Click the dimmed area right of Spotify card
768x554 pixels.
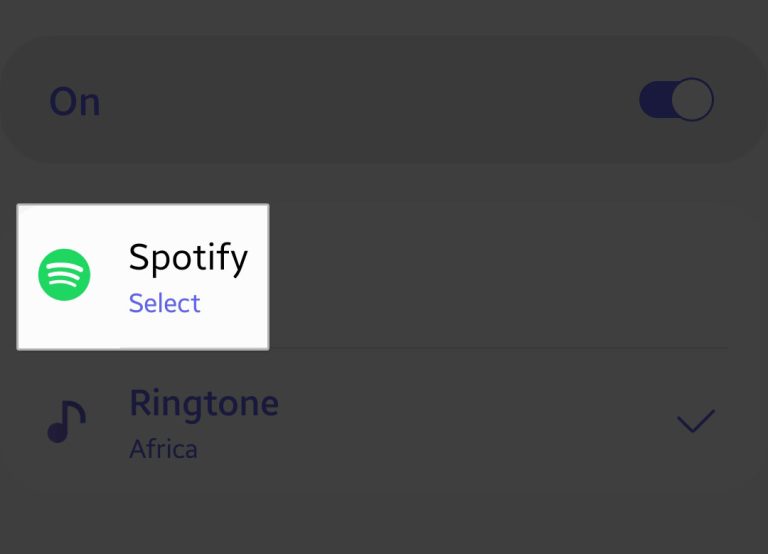(500, 277)
